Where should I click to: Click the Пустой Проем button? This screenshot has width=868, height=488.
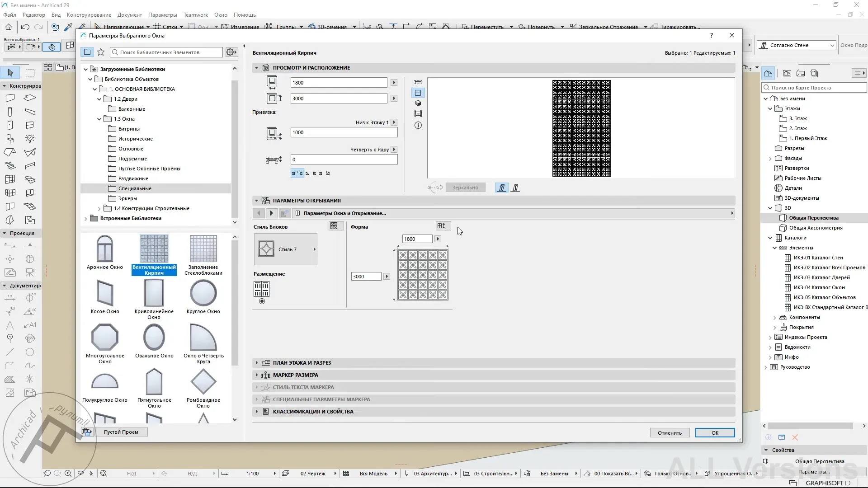point(121,432)
